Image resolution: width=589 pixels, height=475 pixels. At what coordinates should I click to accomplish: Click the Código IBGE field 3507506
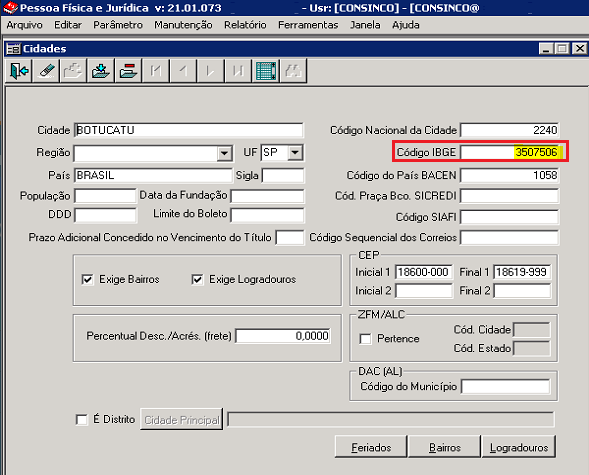(510, 152)
